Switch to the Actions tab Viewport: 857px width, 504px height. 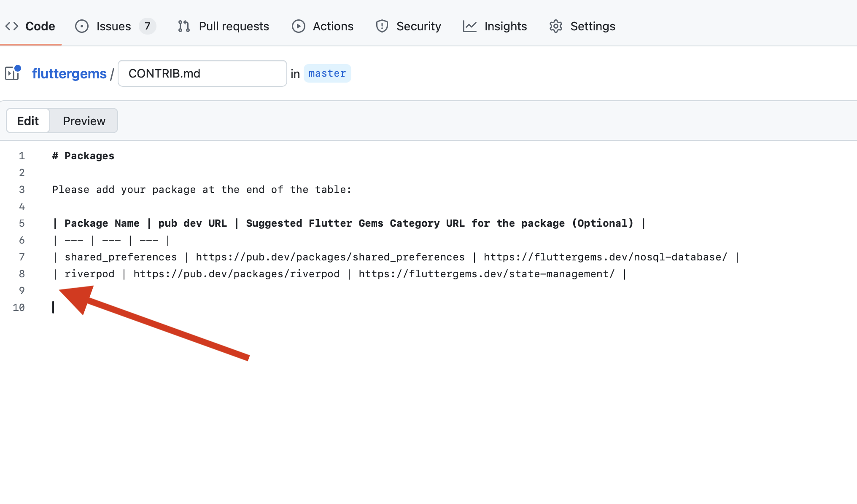[323, 26]
